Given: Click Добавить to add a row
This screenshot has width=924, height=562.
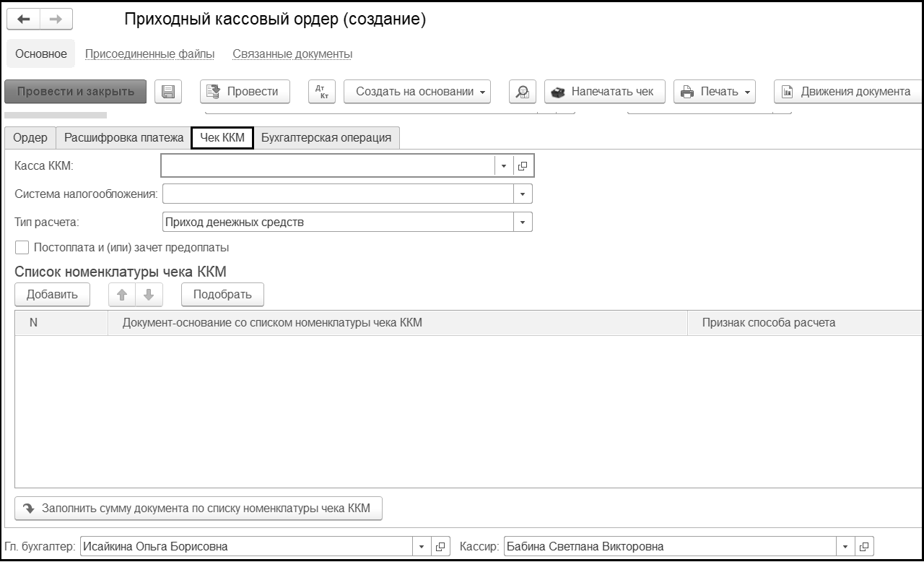Looking at the screenshot, I should point(52,295).
